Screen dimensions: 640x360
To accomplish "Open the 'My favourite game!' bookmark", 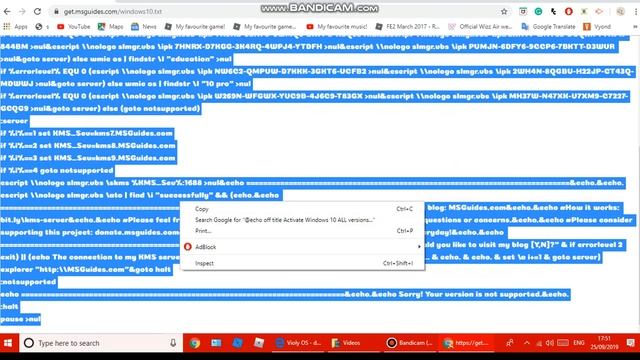I will (x=195, y=27).
